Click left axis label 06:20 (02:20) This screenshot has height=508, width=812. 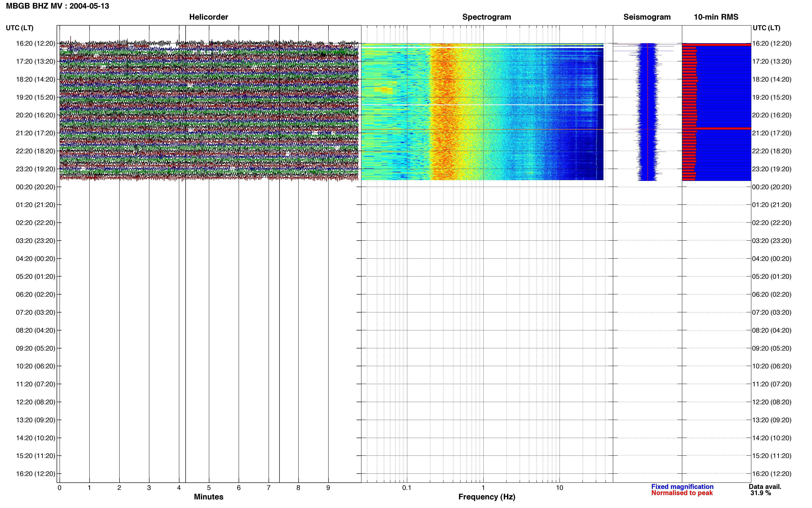point(36,294)
